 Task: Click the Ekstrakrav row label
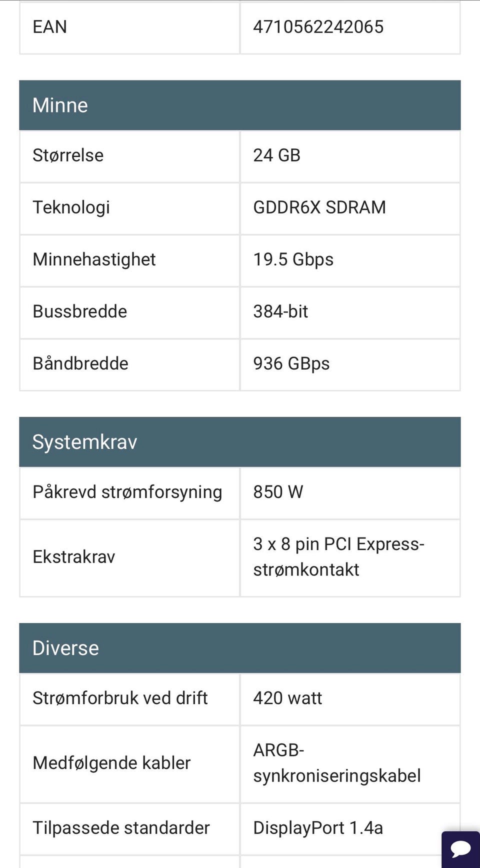(x=74, y=557)
